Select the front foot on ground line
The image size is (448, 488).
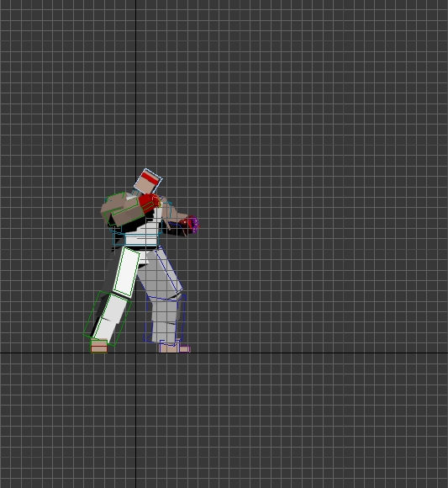[x=175, y=348]
